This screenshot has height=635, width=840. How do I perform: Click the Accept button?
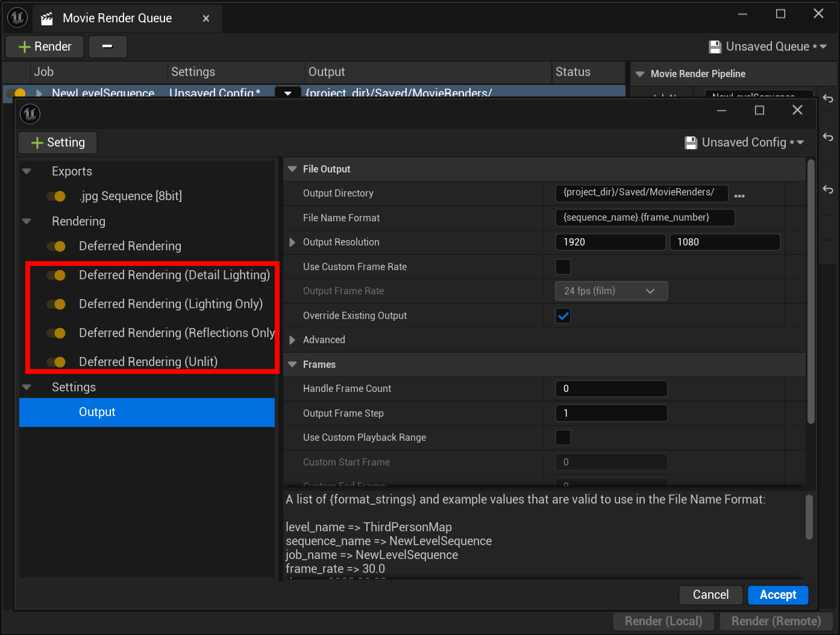[x=778, y=595]
